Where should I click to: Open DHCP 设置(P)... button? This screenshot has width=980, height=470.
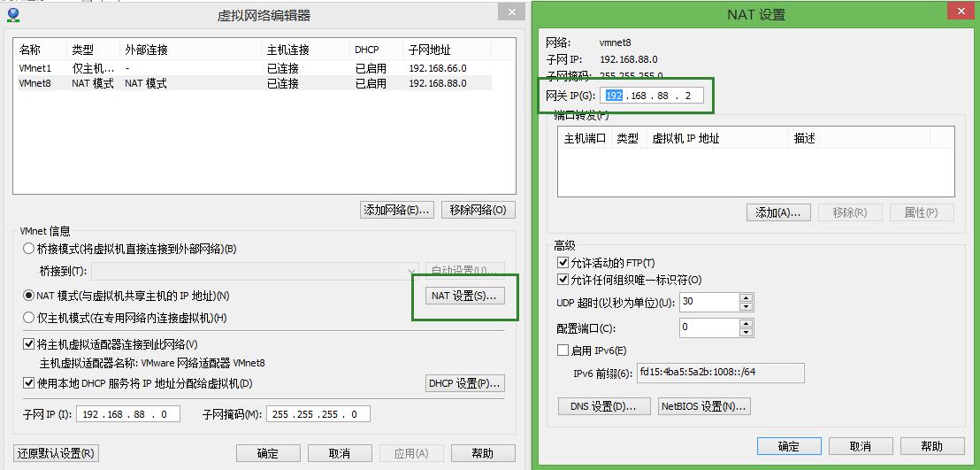point(465,383)
